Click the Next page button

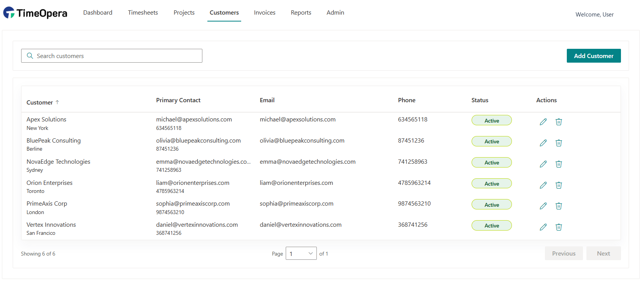coord(603,253)
